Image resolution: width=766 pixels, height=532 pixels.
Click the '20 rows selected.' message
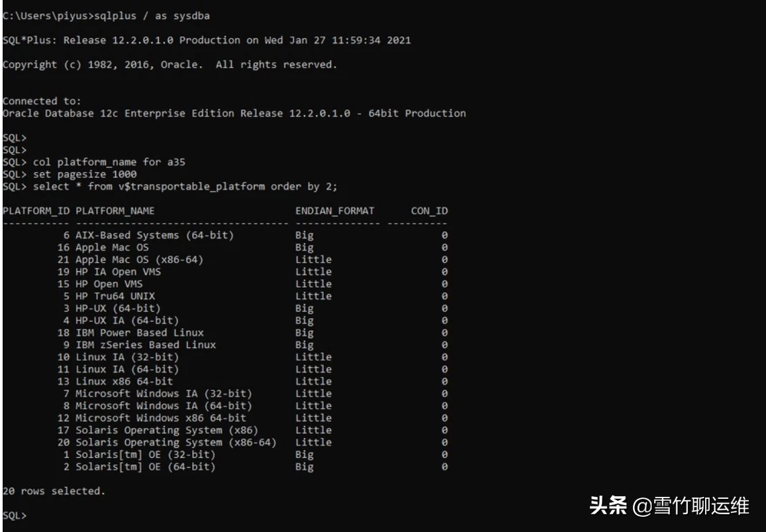(x=54, y=492)
